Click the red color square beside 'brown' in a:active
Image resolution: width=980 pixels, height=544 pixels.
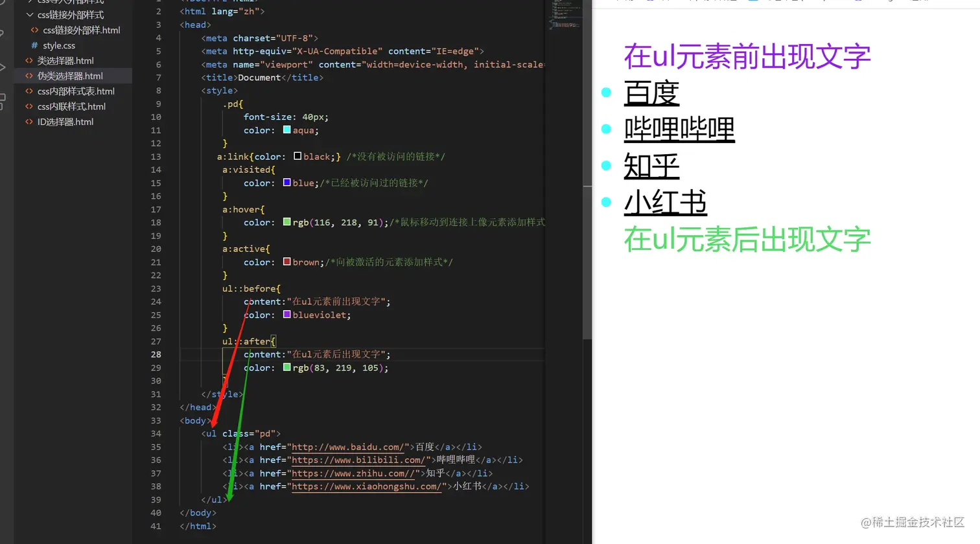tap(286, 262)
